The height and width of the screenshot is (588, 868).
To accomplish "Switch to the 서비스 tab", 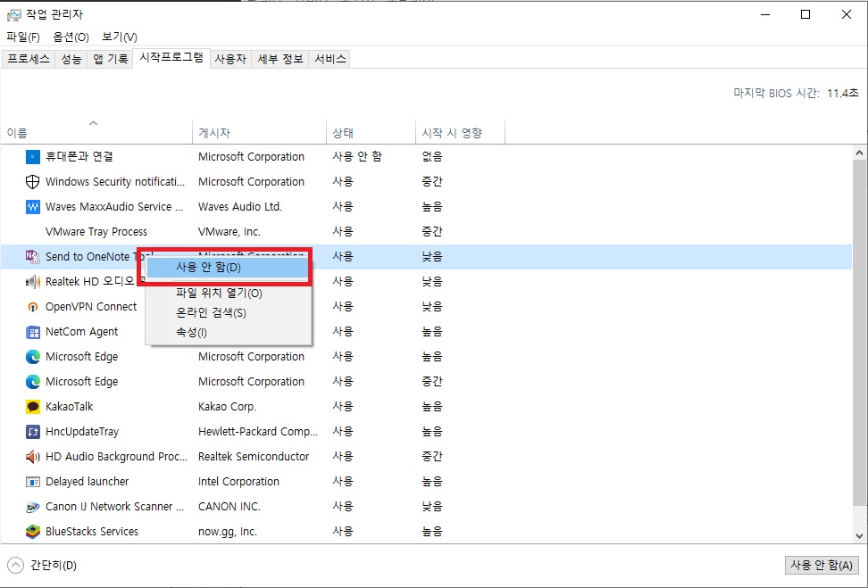I will tap(330, 59).
